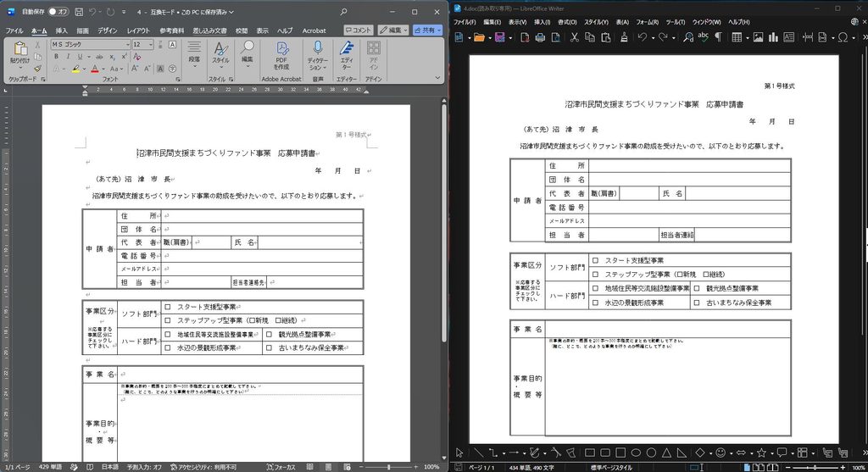
Task: Expand the スタイル gallery dropdown in Word
Action: click(x=220, y=66)
